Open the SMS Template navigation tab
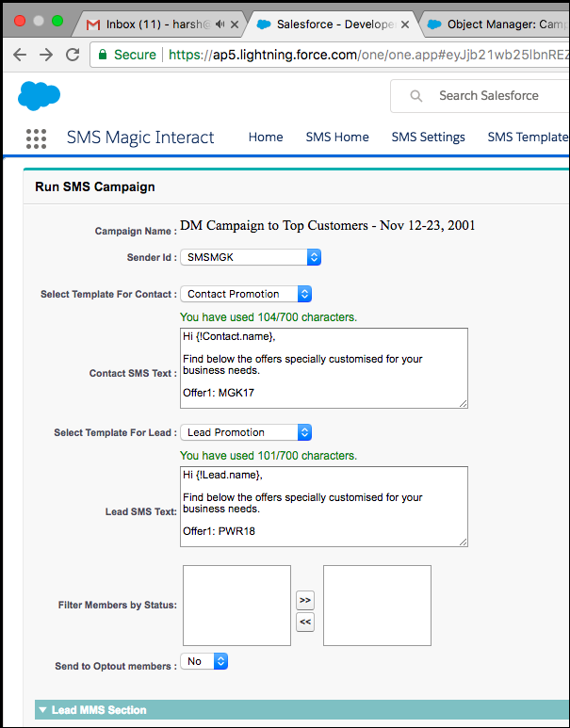Screen dimensions: 570x728 [x=529, y=137]
